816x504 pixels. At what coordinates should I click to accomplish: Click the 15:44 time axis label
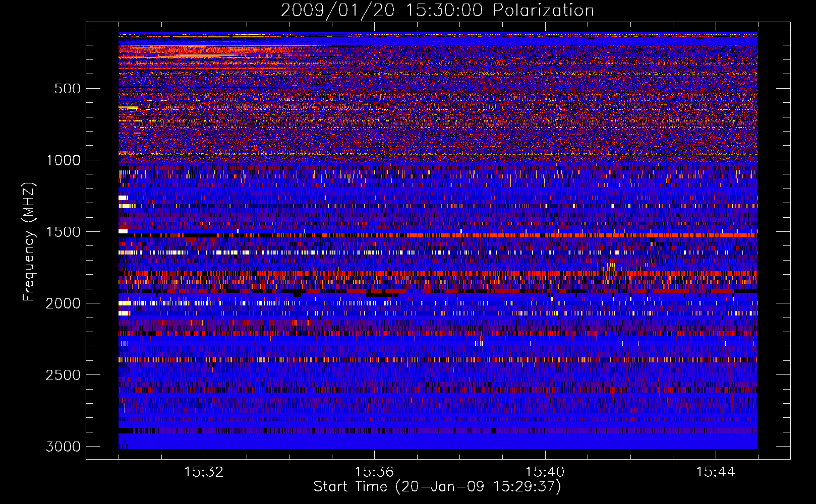pyautogui.click(x=716, y=472)
